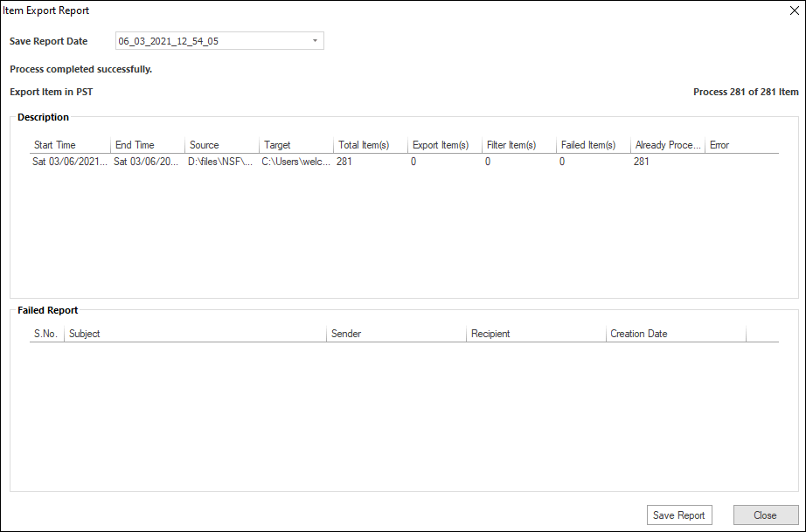Image resolution: width=806 pixels, height=532 pixels.
Task: Click the Close button
Action: [x=765, y=515]
